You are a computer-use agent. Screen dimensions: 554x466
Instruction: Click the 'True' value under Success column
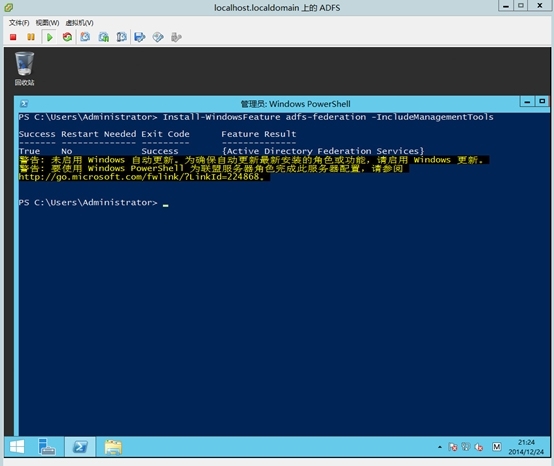point(29,151)
